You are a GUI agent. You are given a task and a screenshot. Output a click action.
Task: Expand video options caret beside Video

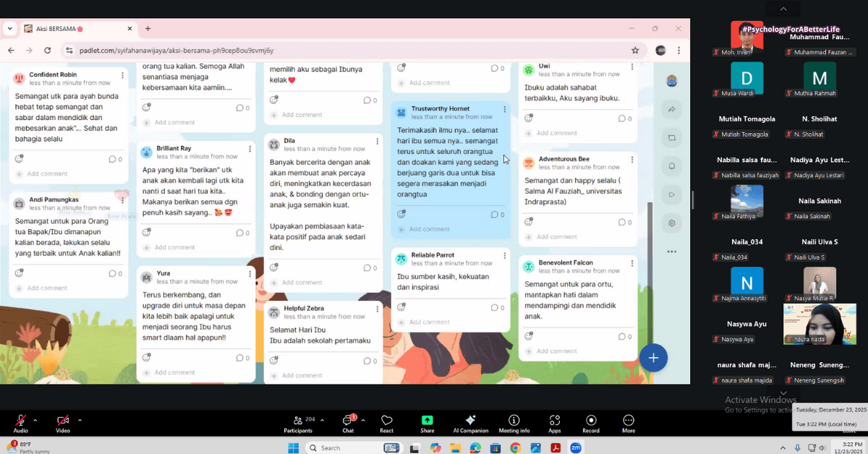tap(80, 420)
